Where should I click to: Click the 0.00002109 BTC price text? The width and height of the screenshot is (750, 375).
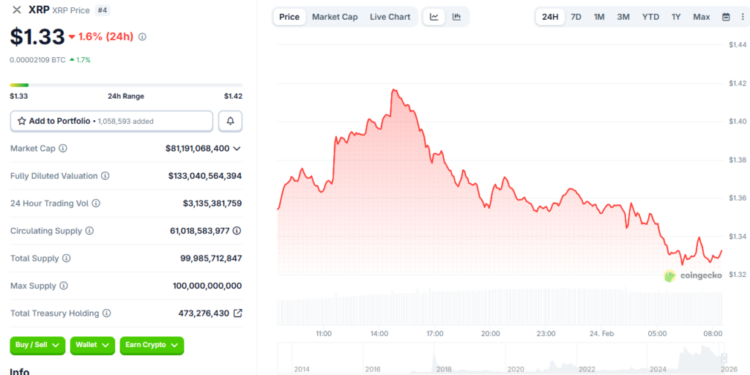pos(37,60)
